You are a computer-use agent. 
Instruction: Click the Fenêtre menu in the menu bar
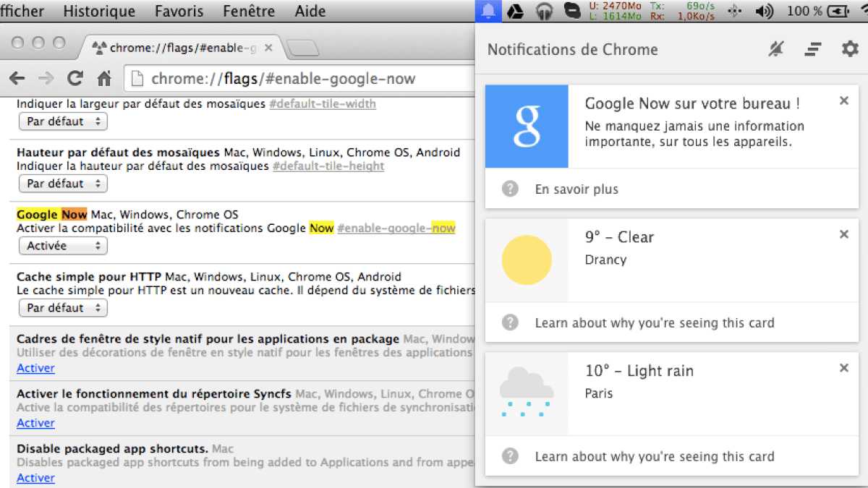[248, 11]
